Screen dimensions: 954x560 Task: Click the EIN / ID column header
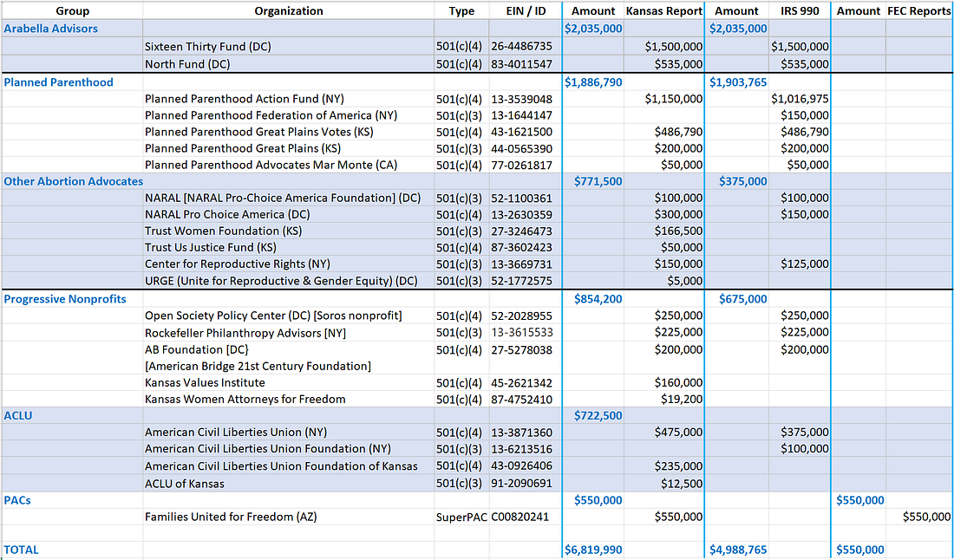(x=526, y=11)
